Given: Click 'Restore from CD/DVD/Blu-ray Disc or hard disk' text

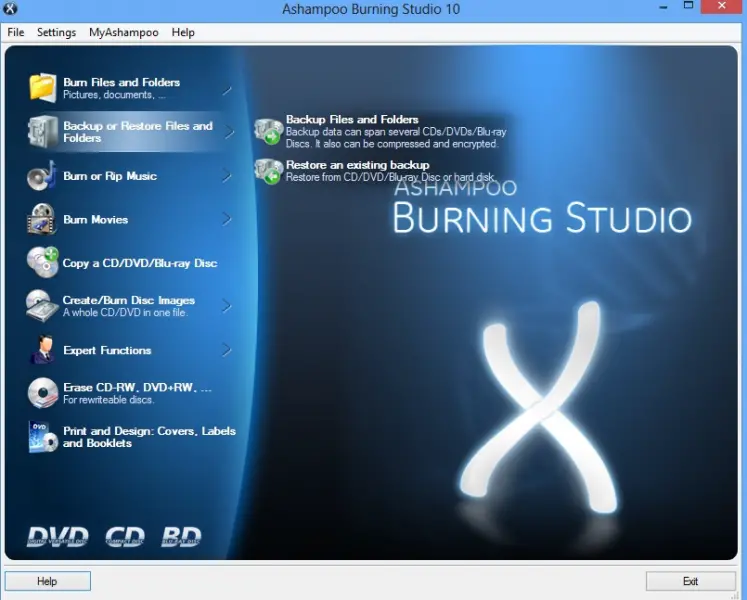Looking at the screenshot, I should [390, 177].
